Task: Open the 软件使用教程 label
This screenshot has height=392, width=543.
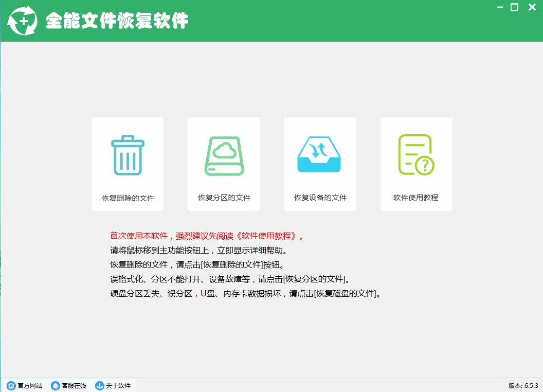Action: point(416,198)
